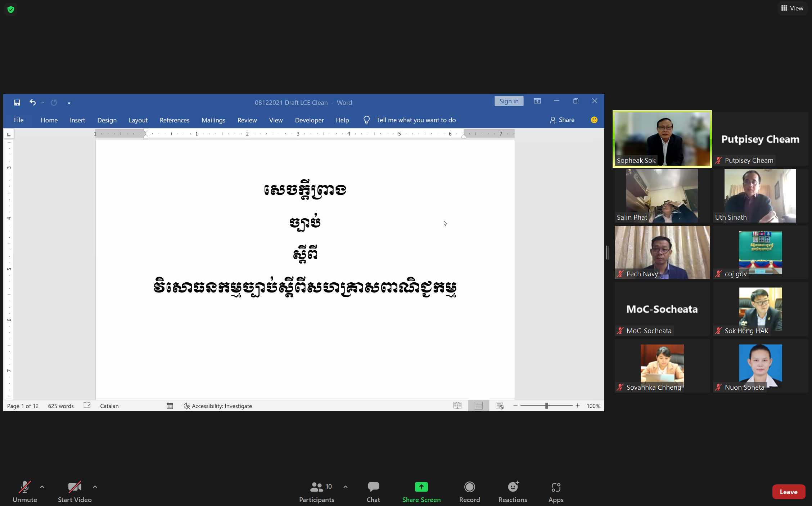Expand the Quick Access Toolbar customization arrow
812x506 pixels.
coord(69,103)
